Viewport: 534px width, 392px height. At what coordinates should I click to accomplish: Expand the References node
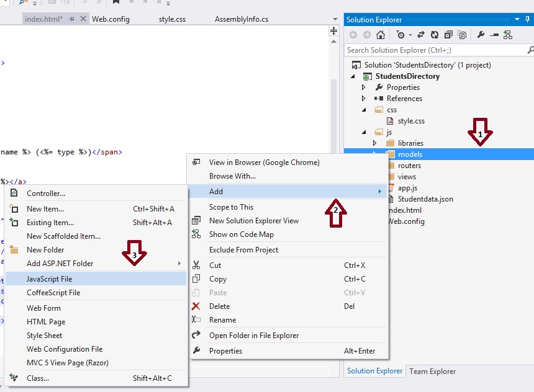363,99
